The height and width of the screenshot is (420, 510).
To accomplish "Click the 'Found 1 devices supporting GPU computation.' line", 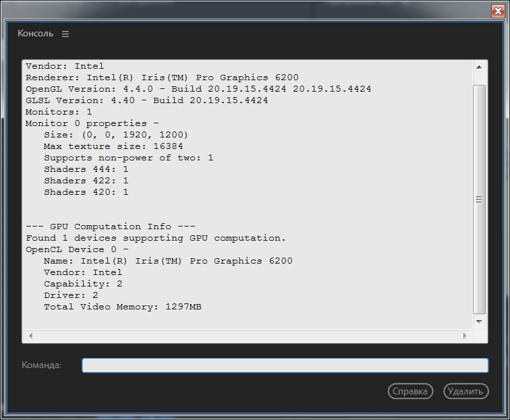I will 155,238.
